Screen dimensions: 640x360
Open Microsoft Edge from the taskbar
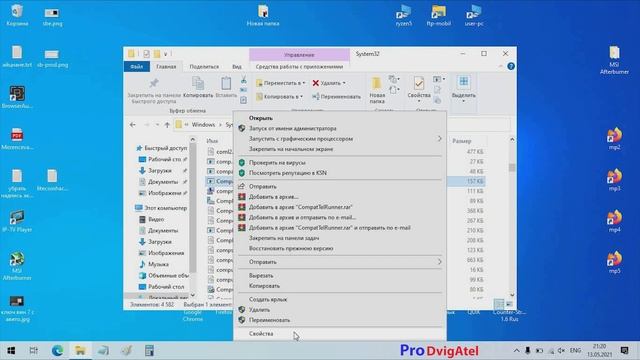click(57, 351)
